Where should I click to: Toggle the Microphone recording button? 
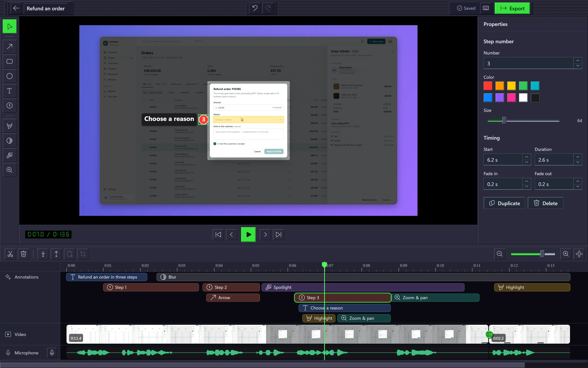pos(52,353)
